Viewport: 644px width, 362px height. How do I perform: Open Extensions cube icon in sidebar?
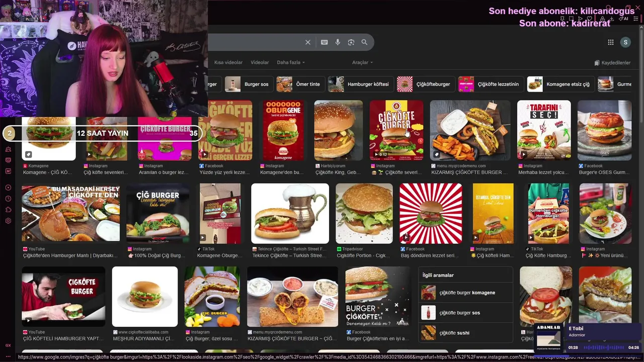pyautogui.click(x=8, y=210)
